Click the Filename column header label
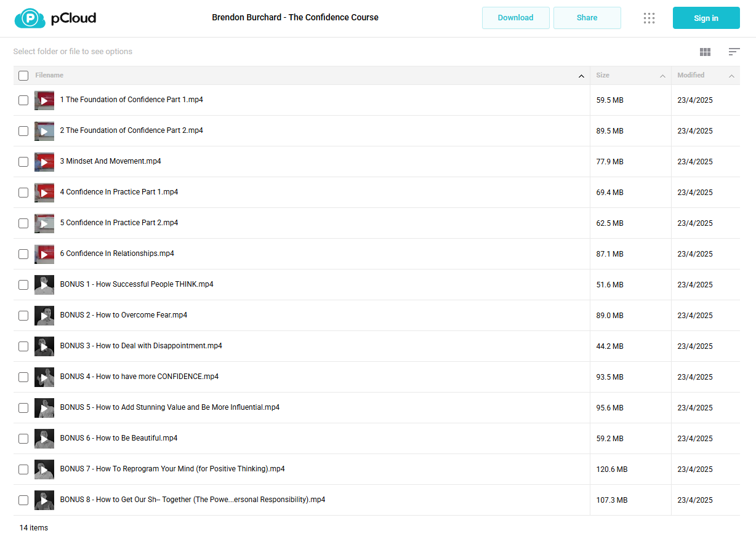Screen dimensions: 756x547 [49, 75]
